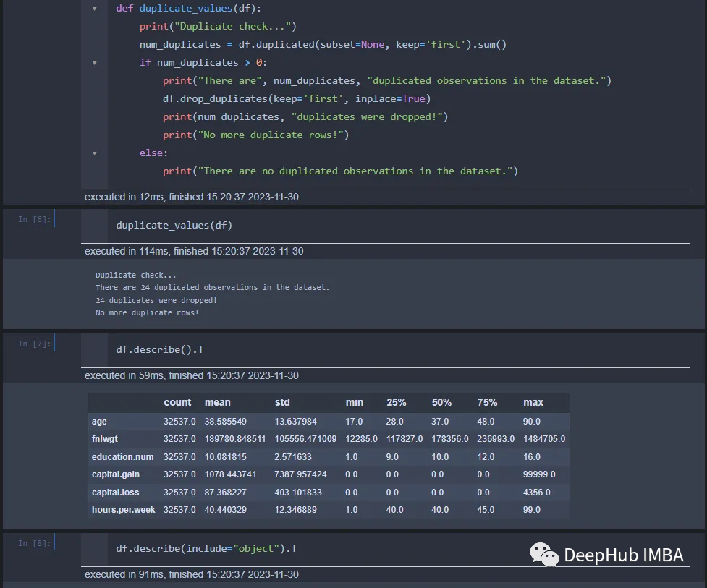Click 'executed in 59ms' timing line

(x=192, y=376)
